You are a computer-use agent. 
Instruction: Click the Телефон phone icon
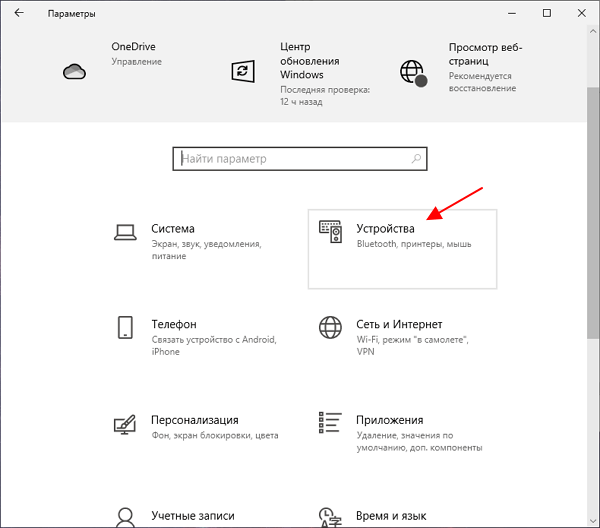(x=126, y=328)
